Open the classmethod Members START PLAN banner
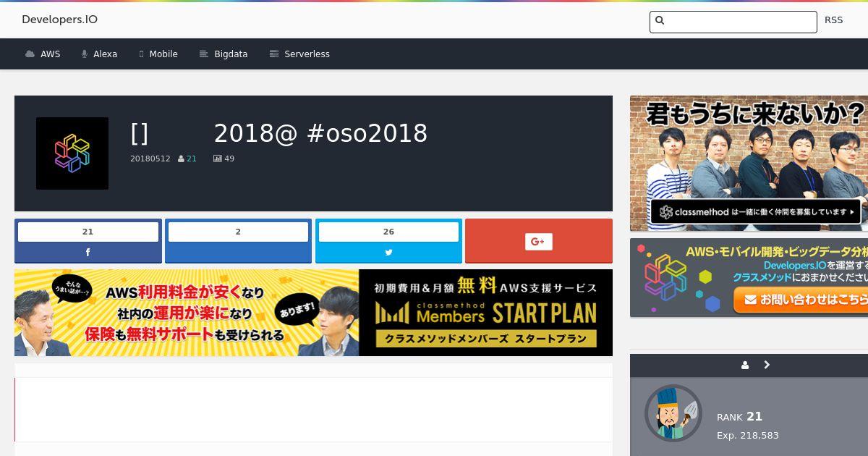 [x=313, y=313]
